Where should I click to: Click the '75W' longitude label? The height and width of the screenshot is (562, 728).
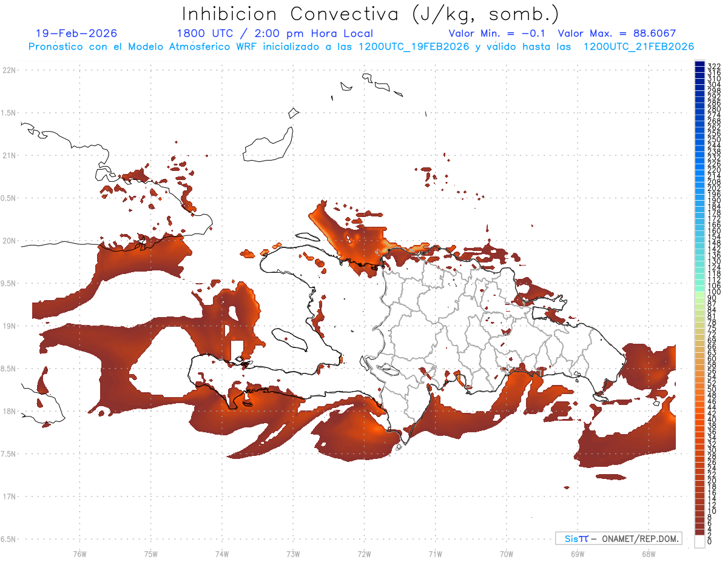150,554
